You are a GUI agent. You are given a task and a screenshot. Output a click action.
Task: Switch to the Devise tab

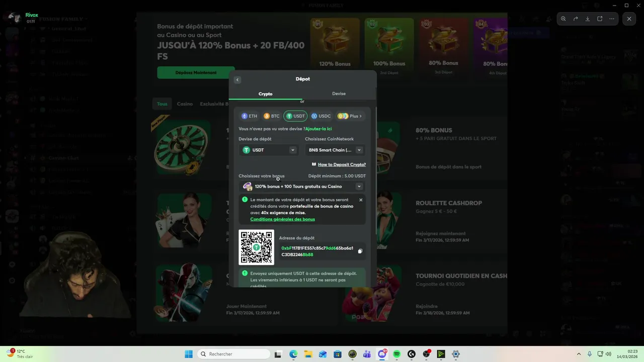pyautogui.click(x=339, y=94)
